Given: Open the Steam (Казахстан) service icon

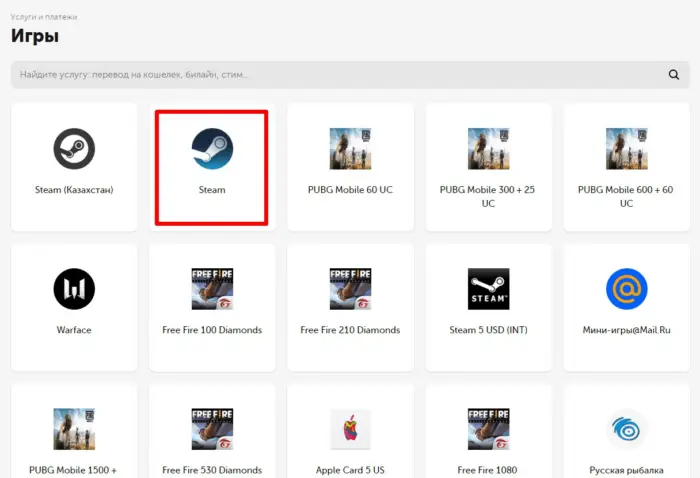Looking at the screenshot, I should coord(74,149).
